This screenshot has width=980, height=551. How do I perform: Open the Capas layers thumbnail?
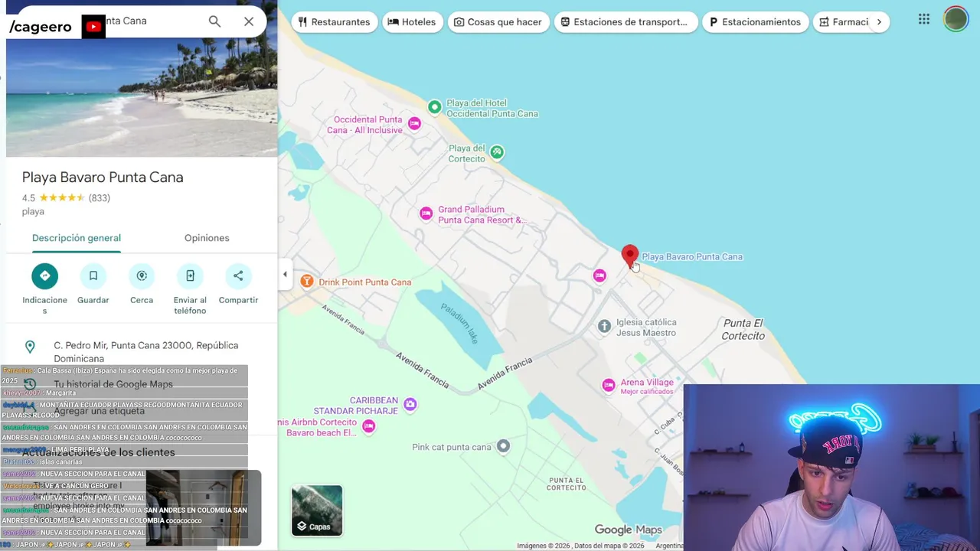(317, 510)
